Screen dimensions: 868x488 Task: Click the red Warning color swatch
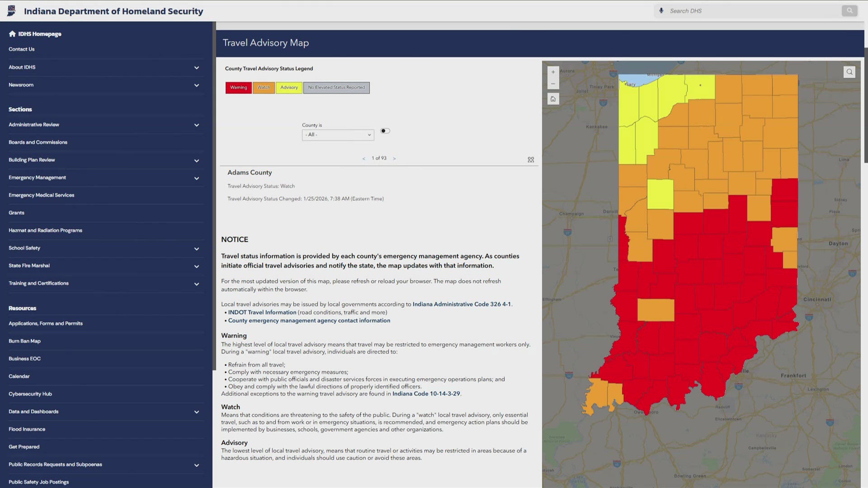point(238,87)
